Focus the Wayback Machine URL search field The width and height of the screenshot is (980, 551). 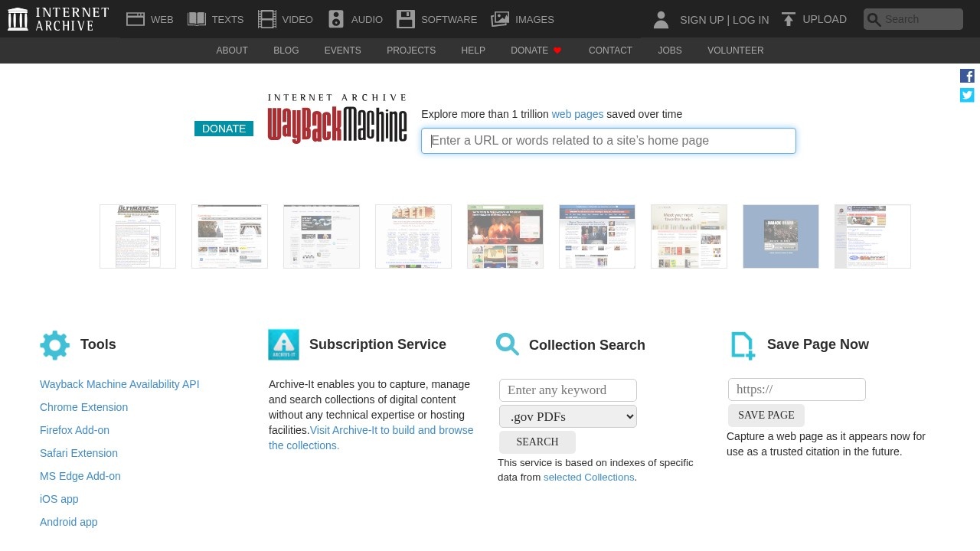(608, 141)
